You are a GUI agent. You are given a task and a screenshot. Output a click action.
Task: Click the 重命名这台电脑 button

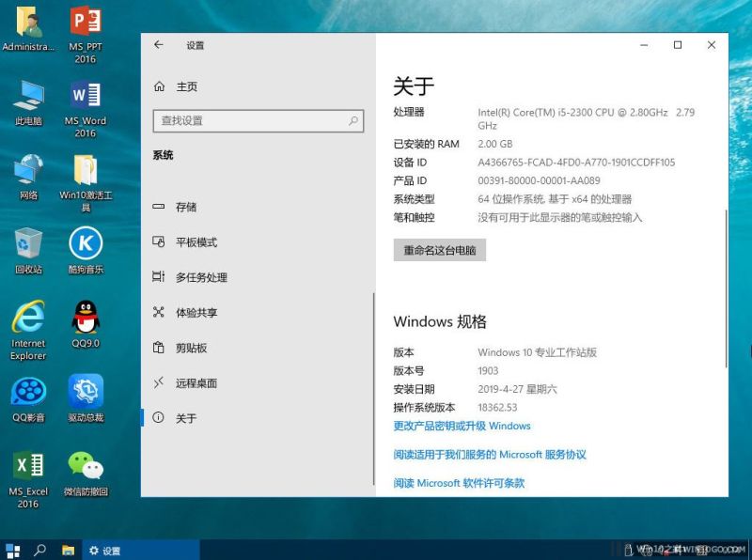pos(439,251)
